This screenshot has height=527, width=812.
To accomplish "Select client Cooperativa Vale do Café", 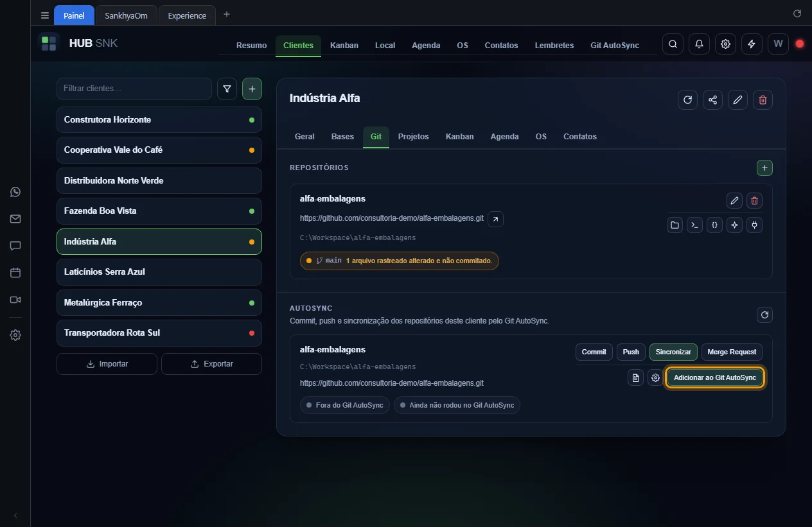I will (159, 150).
